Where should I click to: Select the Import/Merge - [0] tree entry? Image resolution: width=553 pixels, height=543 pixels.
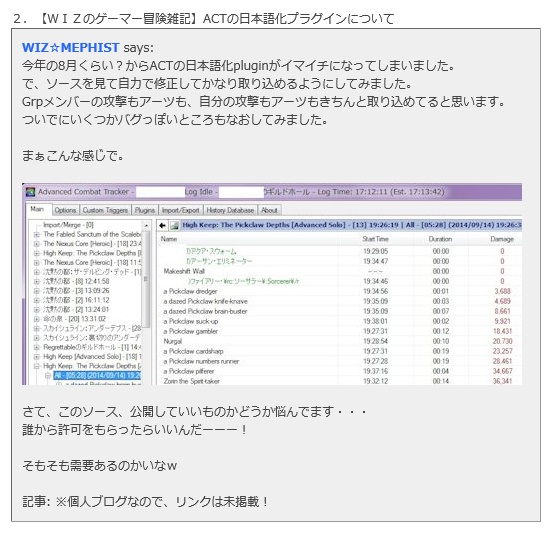point(68,225)
